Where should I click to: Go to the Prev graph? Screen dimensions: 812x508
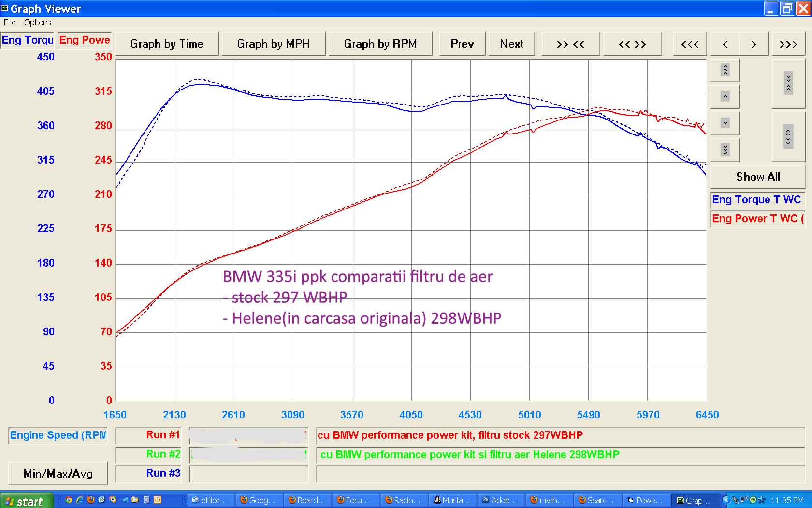click(x=462, y=44)
